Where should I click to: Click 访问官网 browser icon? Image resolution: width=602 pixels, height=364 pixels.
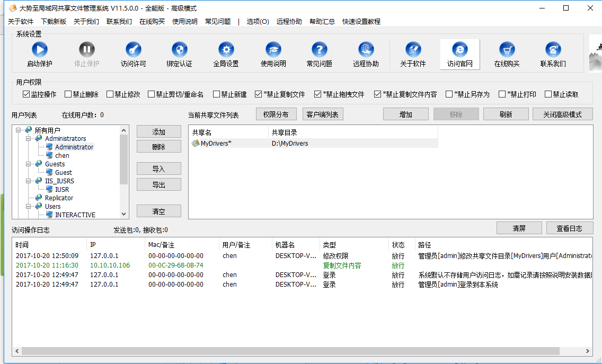click(x=460, y=49)
